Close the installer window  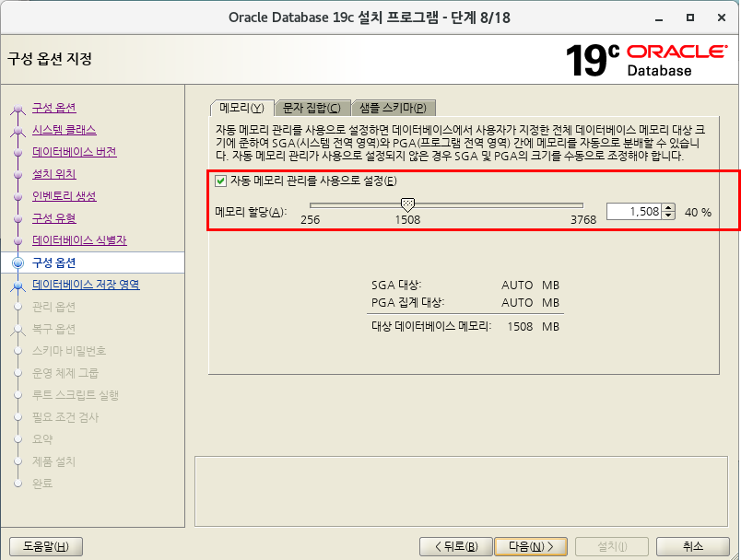click(721, 17)
